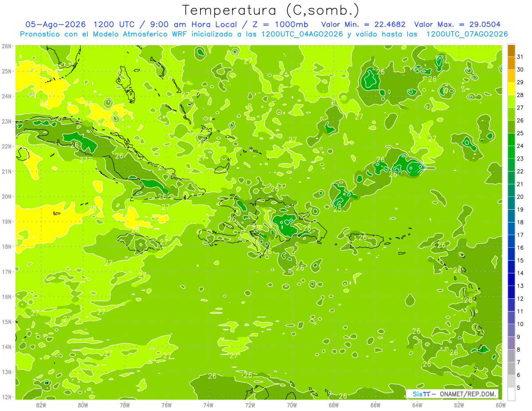
Task: Click the color bar value 10
Action: (x=520, y=324)
